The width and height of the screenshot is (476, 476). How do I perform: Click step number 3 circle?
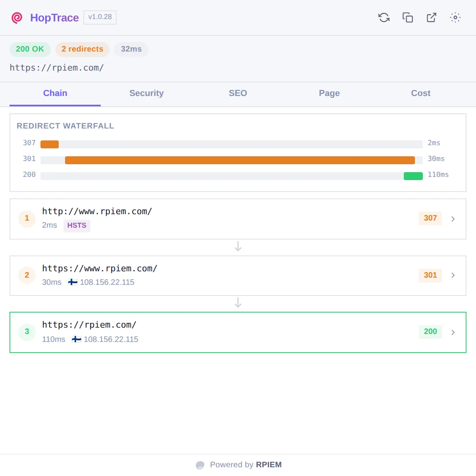pyautogui.click(x=27, y=332)
